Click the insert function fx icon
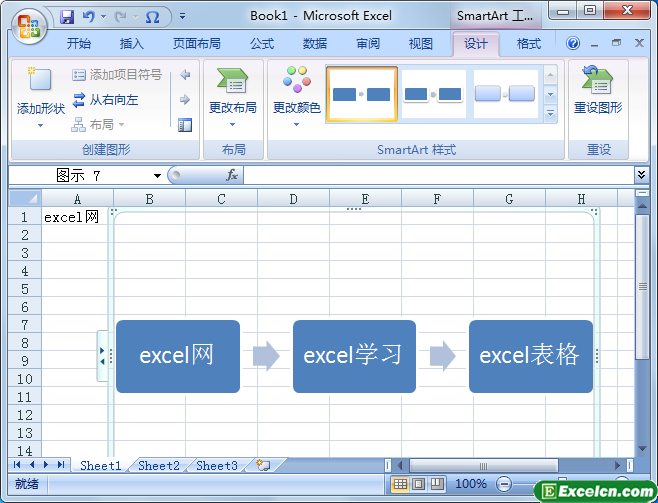658x503 pixels. click(x=231, y=175)
